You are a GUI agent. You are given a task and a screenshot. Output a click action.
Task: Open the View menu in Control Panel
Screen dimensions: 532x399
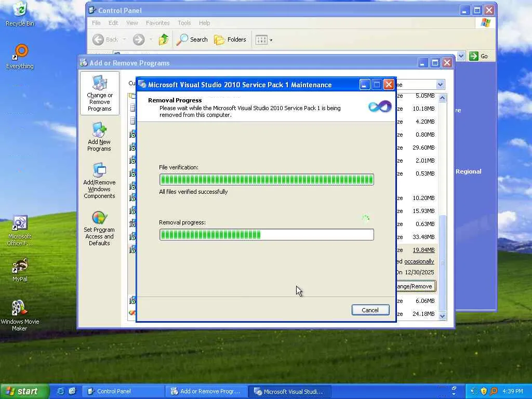coord(132,23)
